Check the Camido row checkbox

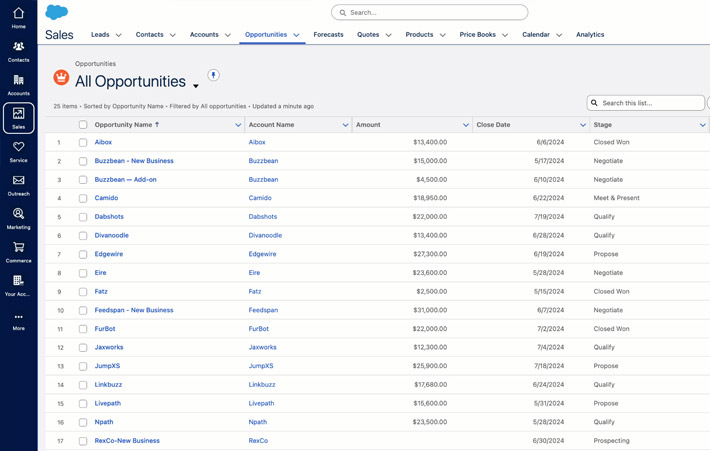pos(83,198)
